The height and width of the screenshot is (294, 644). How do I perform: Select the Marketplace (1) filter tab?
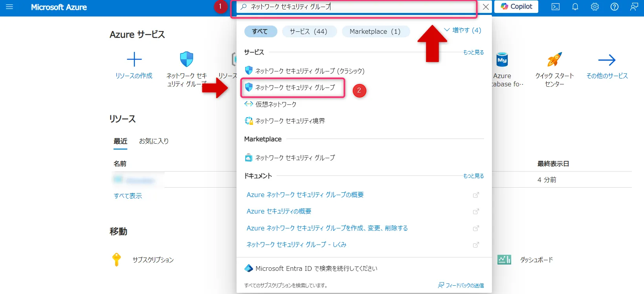point(375,31)
